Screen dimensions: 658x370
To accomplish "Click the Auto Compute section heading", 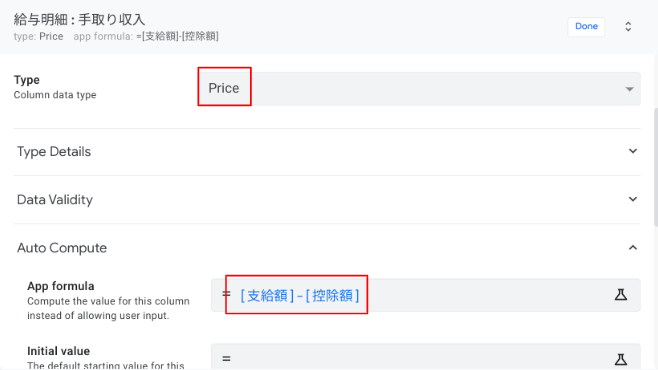I will [x=62, y=248].
